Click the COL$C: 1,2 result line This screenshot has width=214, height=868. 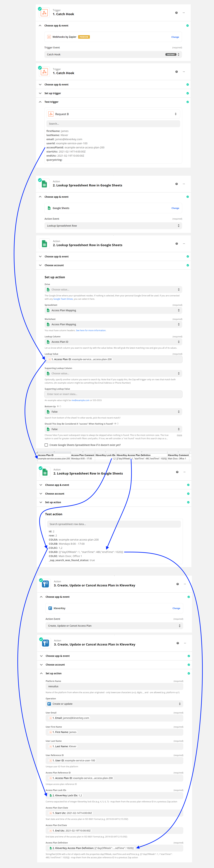(56, 548)
